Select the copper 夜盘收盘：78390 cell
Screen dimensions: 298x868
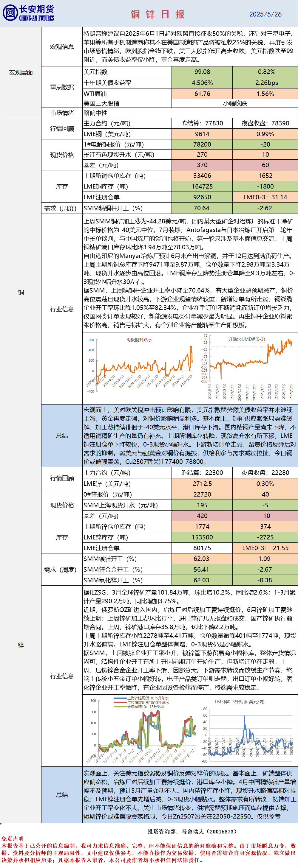tap(265, 123)
